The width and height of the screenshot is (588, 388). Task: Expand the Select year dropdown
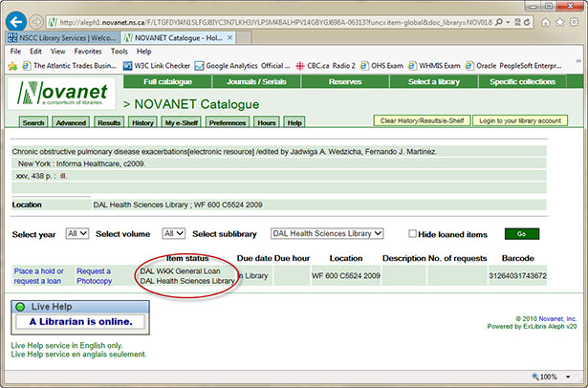[x=77, y=233]
